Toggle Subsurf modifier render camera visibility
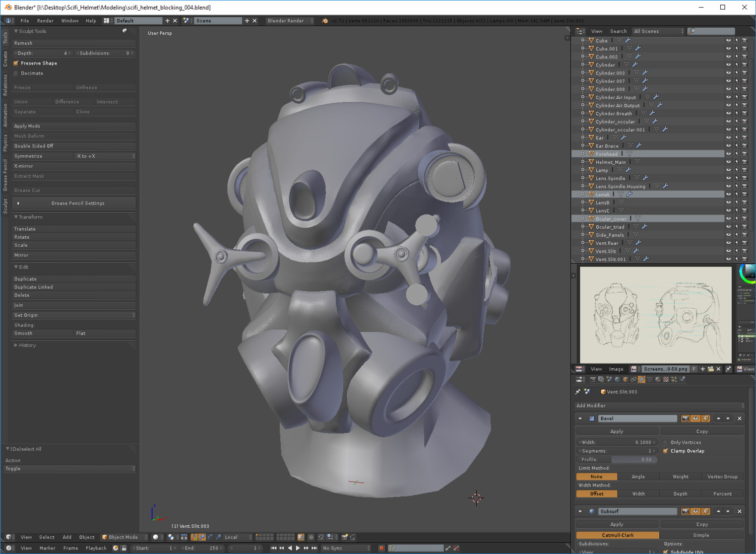Image resolution: width=756 pixels, height=554 pixels. point(685,511)
